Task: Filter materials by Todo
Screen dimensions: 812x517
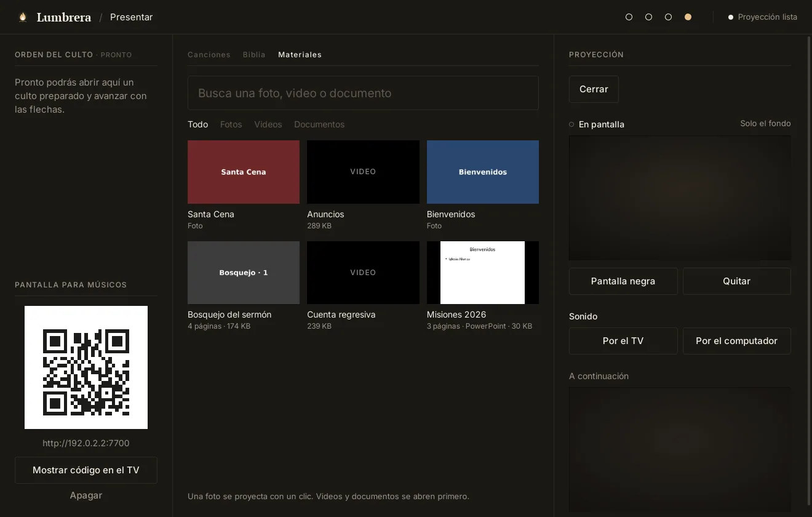Action: coord(198,124)
